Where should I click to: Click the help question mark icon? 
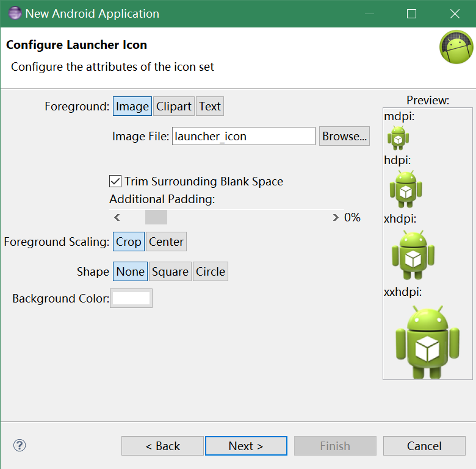pos(20,445)
